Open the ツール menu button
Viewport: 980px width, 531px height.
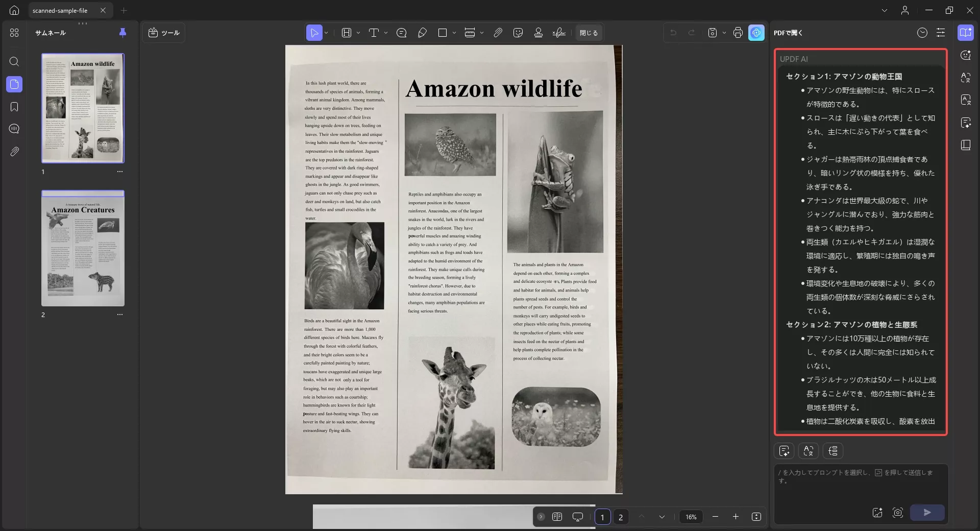[164, 33]
